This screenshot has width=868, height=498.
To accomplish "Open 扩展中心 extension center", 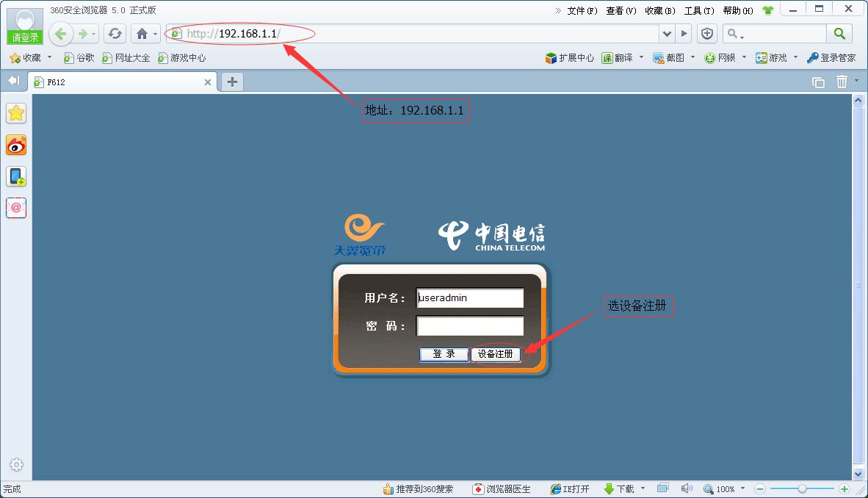I will tap(569, 57).
